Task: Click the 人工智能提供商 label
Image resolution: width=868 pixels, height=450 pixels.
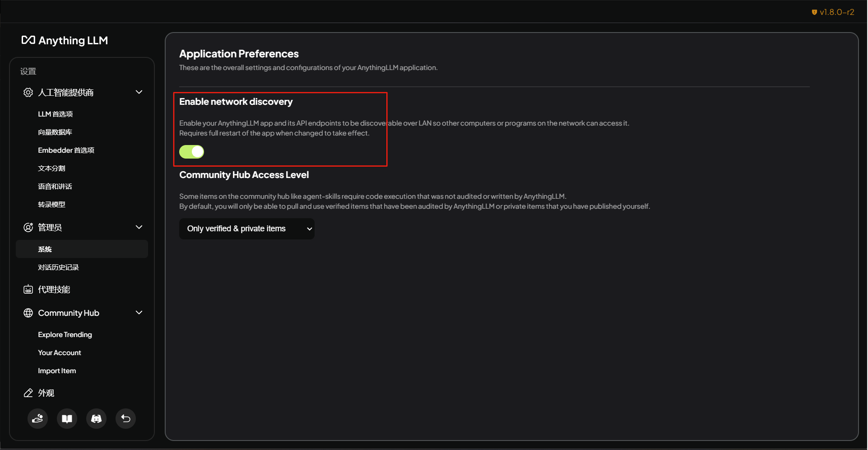Action: point(66,92)
